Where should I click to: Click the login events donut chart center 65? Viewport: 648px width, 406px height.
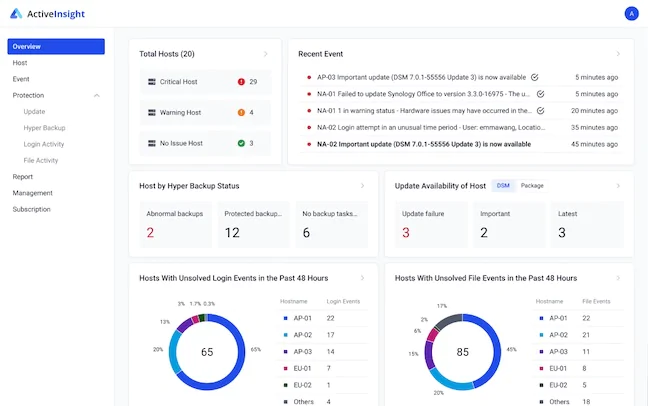pyautogui.click(x=207, y=352)
